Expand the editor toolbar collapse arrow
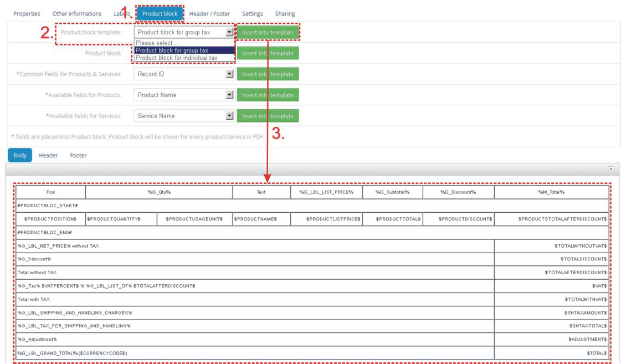The width and height of the screenshot is (621, 364). 611,169
